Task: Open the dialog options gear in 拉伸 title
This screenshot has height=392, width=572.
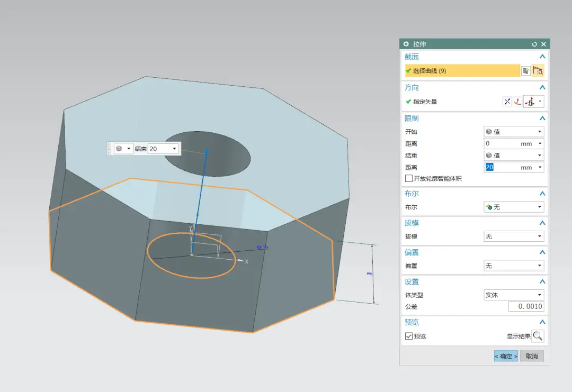Action: (x=406, y=44)
